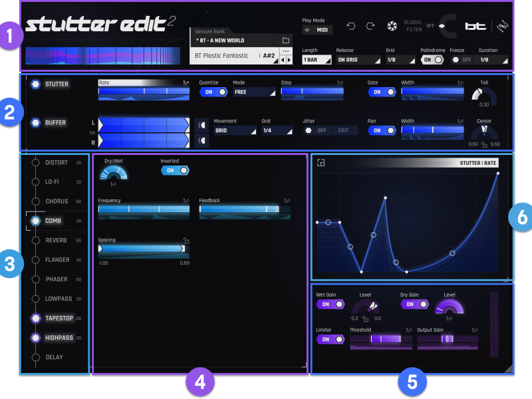The height and width of the screenshot is (399, 532).
Task: Enable the Jitter switch
Action: tap(315, 130)
